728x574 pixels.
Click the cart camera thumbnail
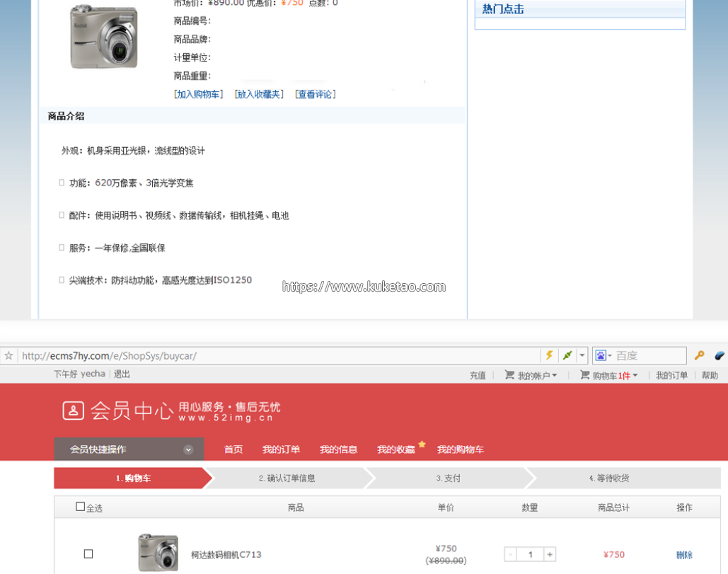[x=158, y=552]
